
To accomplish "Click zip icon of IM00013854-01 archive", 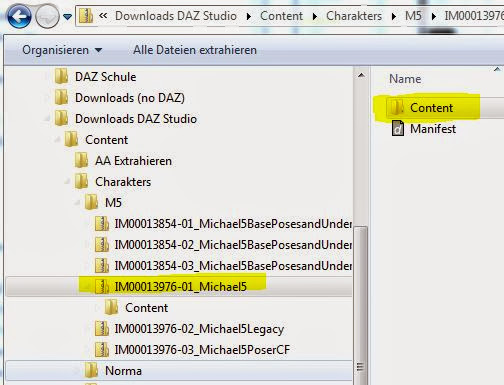I will [x=102, y=223].
